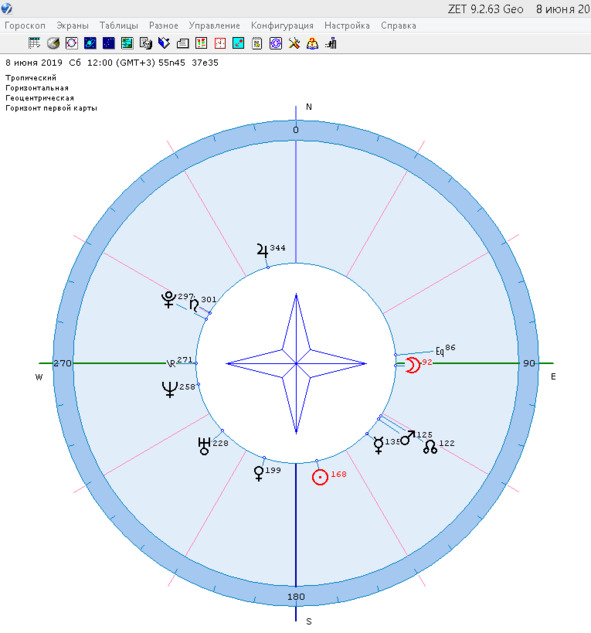
Task: Select the red Moon symbol at 92
Action: (x=413, y=365)
